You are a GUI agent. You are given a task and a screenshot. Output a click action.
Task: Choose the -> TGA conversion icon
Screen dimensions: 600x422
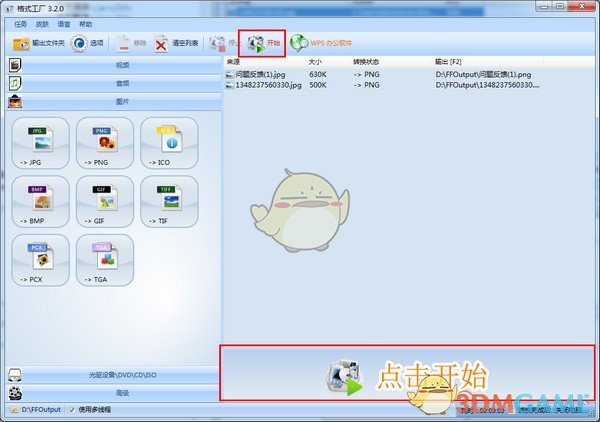105,260
